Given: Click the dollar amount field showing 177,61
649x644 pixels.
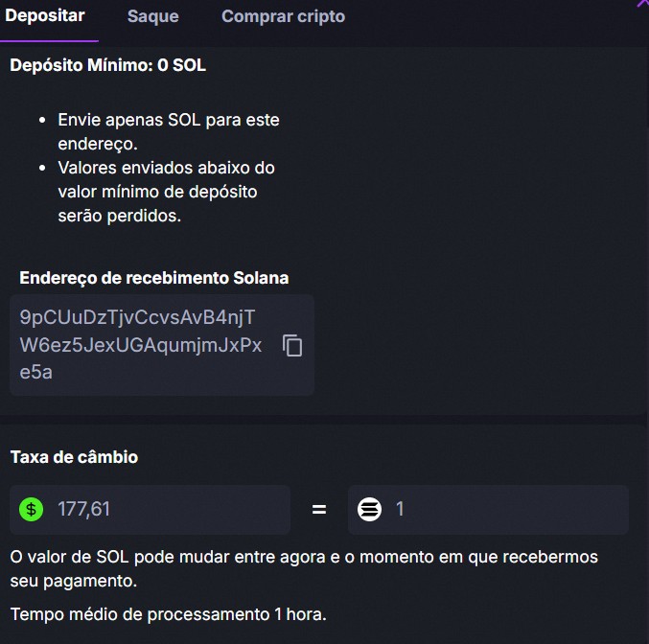Looking at the screenshot, I should (x=150, y=510).
